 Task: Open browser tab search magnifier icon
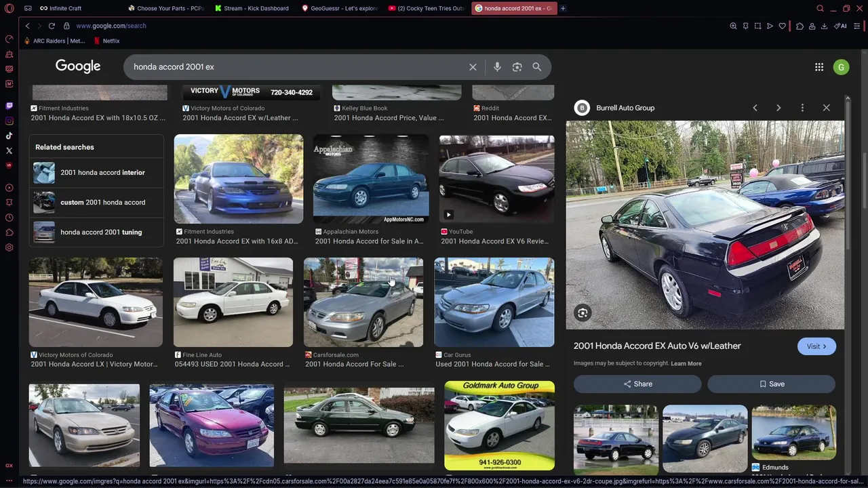click(x=820, y=8)
